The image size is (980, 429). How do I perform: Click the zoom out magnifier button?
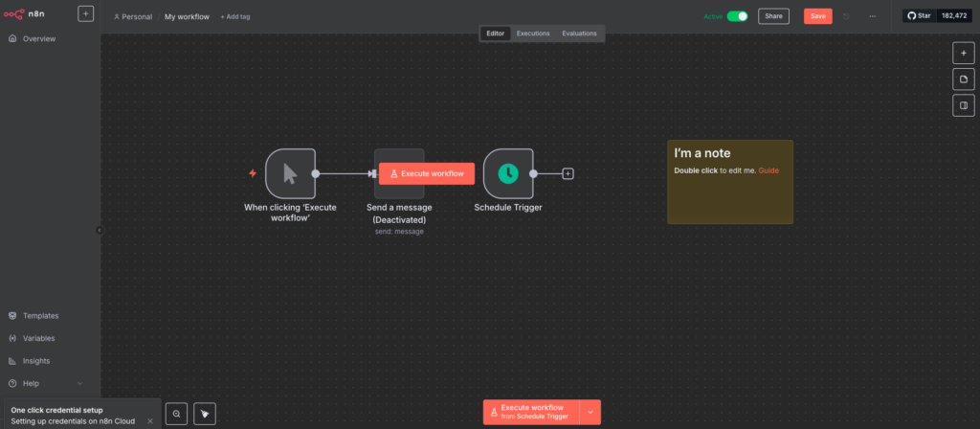tap(176, 414)
